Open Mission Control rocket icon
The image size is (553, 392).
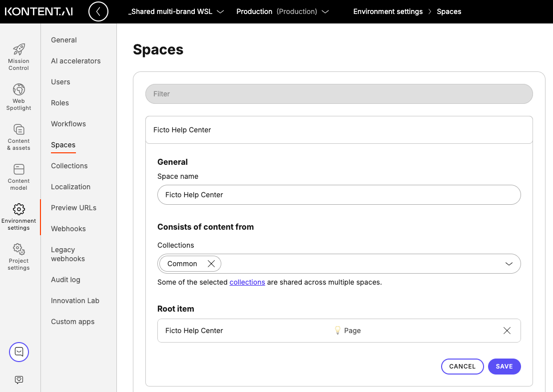(x=19, y=49)
